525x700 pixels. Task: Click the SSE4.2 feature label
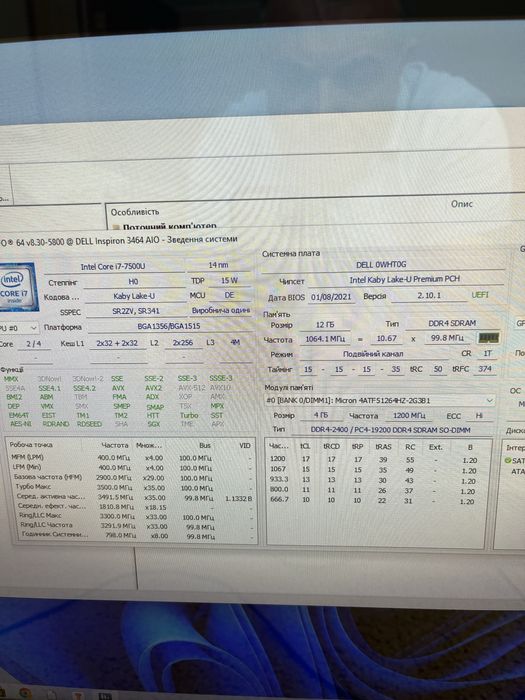(x=85, y=388)
